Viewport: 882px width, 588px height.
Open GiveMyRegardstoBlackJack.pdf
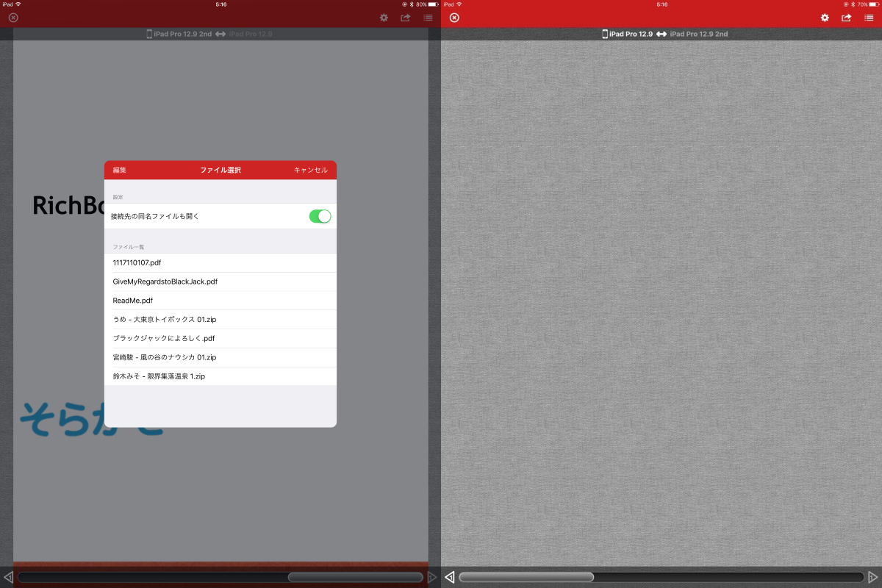point(220,282)
